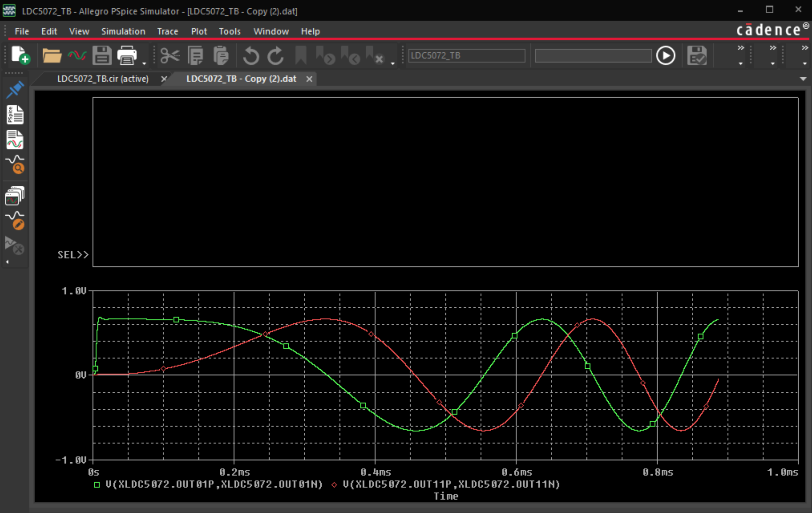Close the LDC5072_TB - Copy (2).dat tab
The image size is (812, 513).
309,79
